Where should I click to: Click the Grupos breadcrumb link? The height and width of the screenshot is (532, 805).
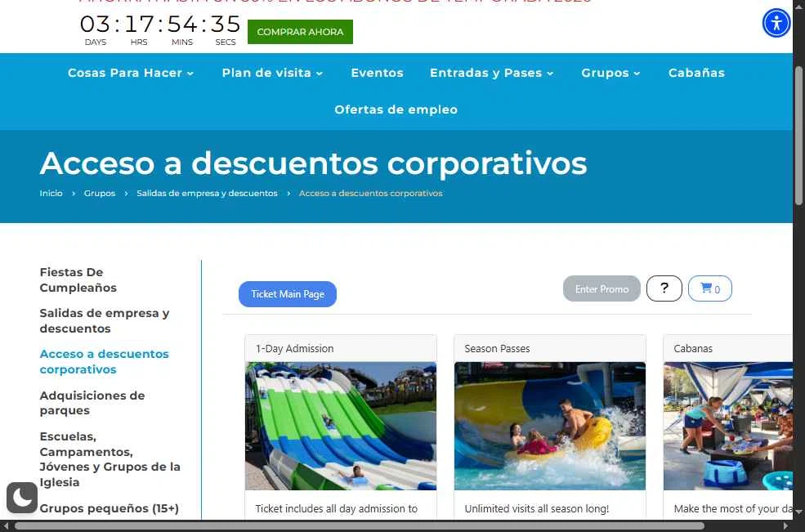pos(100,193)
